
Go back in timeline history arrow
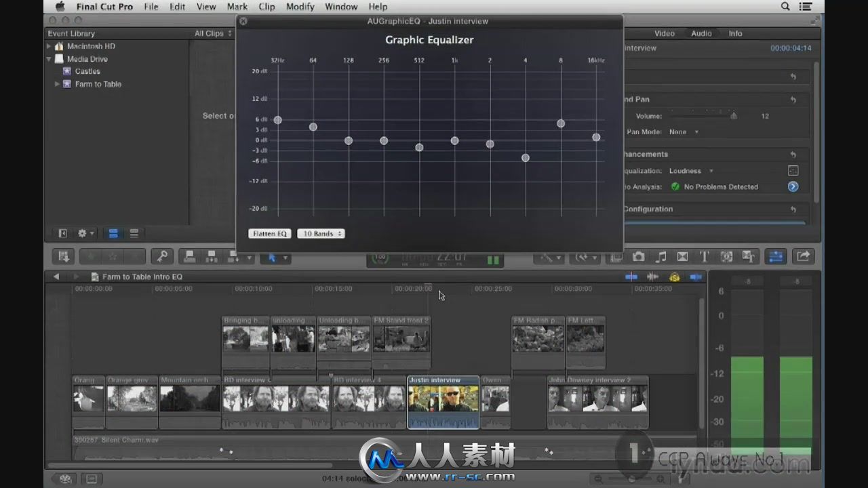pos(56,277)
